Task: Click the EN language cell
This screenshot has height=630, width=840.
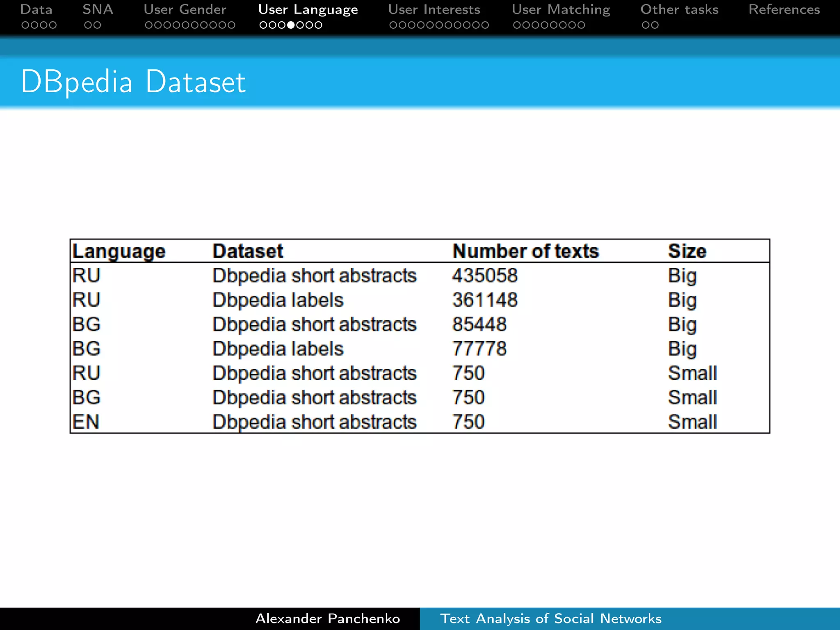Action: point(86,422)
